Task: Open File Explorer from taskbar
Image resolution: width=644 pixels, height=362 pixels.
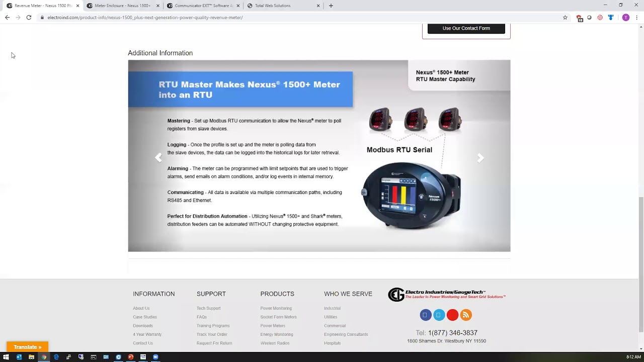Action: click(31, 357)
